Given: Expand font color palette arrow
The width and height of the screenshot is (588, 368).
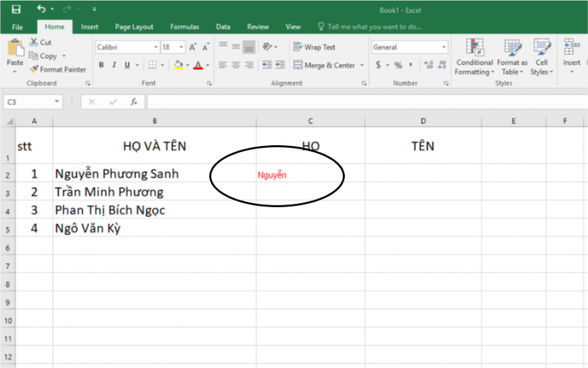Looking at the screenshot, I should (208, 65).
